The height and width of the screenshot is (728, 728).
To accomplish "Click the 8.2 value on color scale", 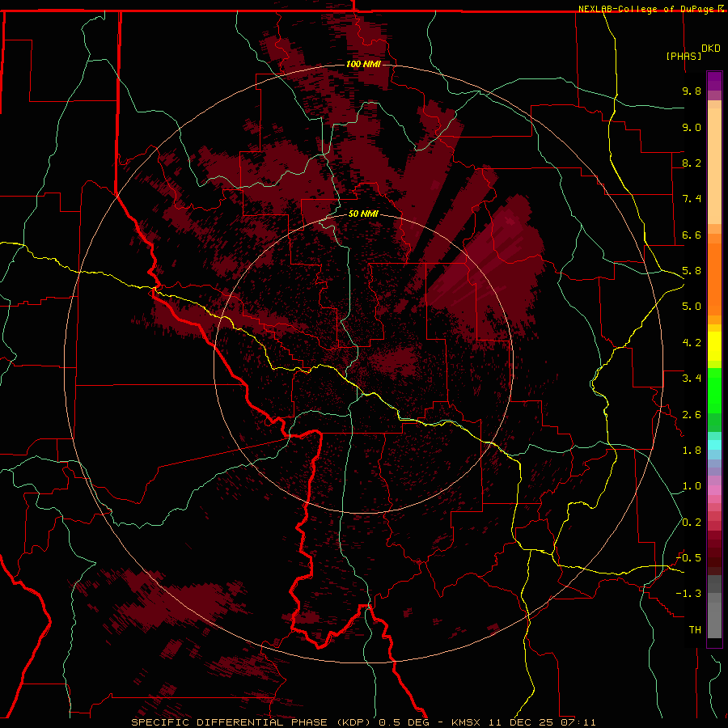I will click(x=692, y=163).
